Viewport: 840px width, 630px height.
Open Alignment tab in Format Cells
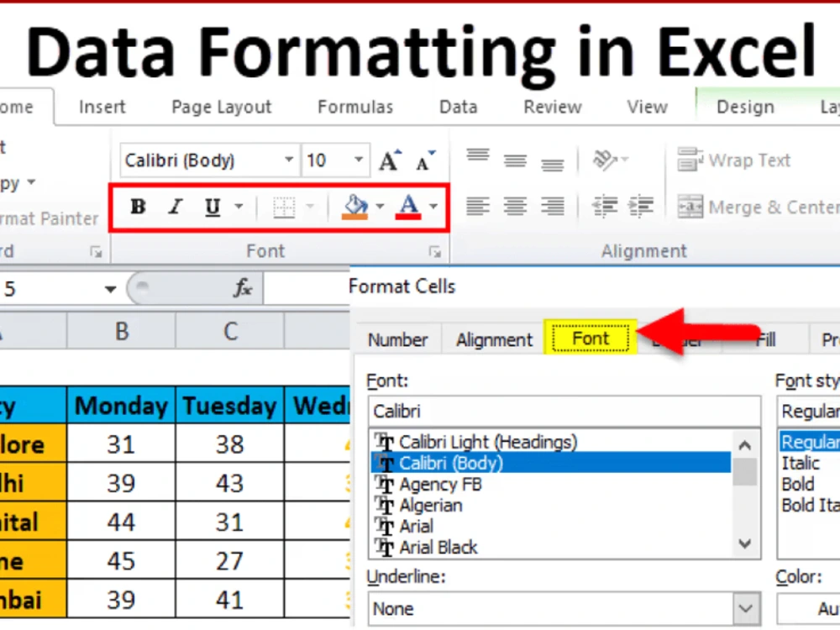494,339
